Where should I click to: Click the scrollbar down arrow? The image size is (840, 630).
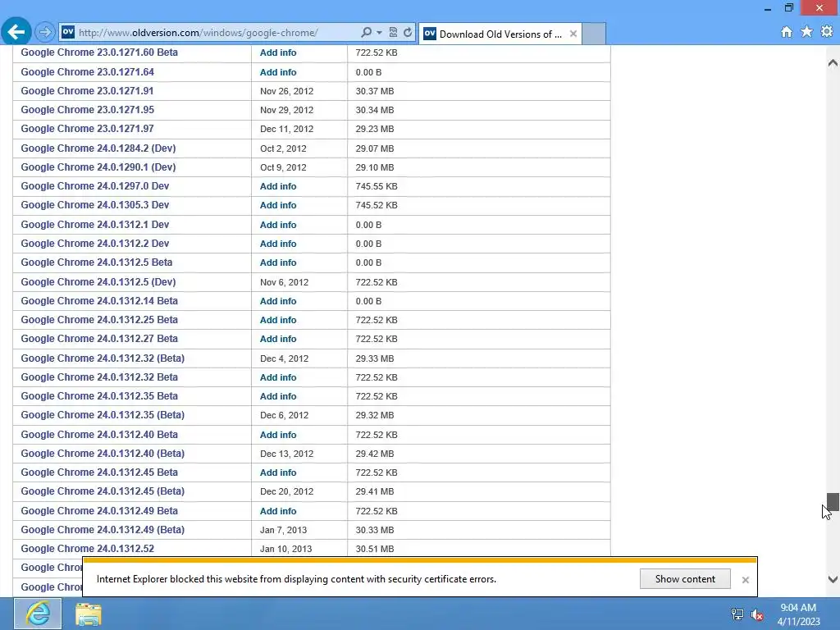833,579
